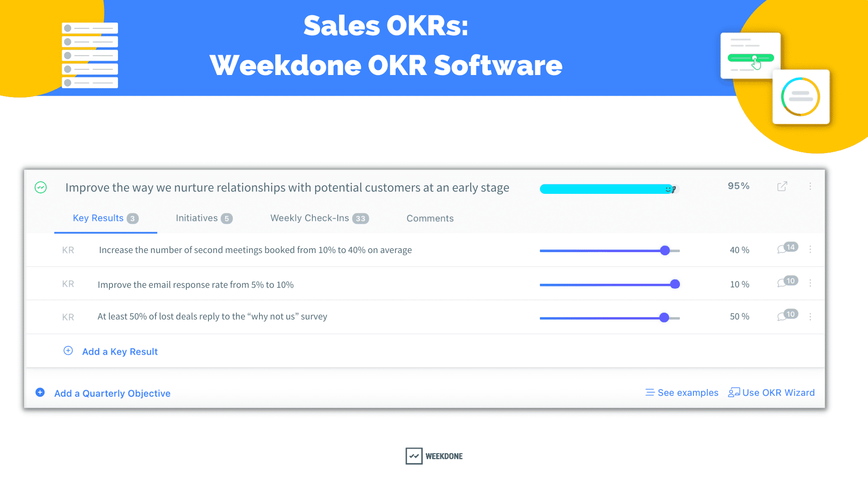Screen dimensions: 868x488
Task: Click Add a Quarterly Objective
Action: [x=112, y=393]
